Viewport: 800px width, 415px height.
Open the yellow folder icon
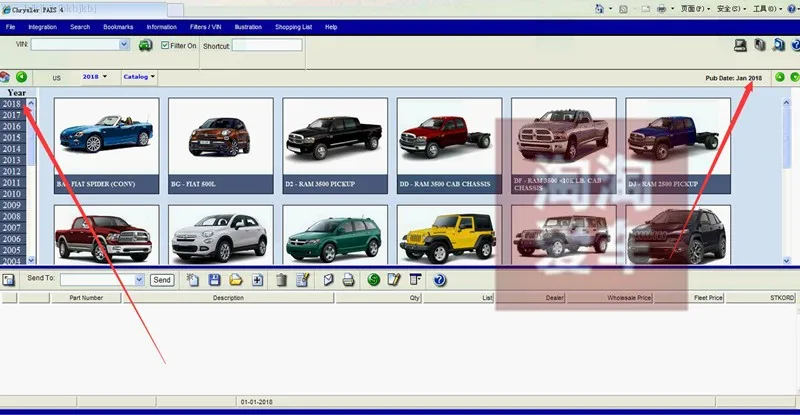coord(236,280)
